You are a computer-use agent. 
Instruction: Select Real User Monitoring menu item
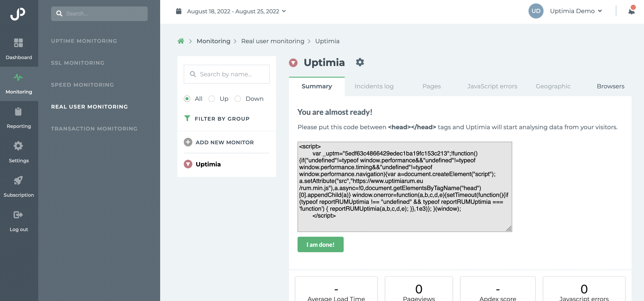[x=89, y=107]
